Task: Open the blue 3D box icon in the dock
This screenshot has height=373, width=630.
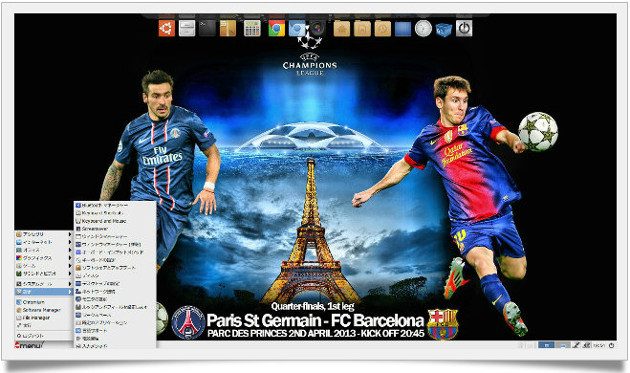Action: 444,29
